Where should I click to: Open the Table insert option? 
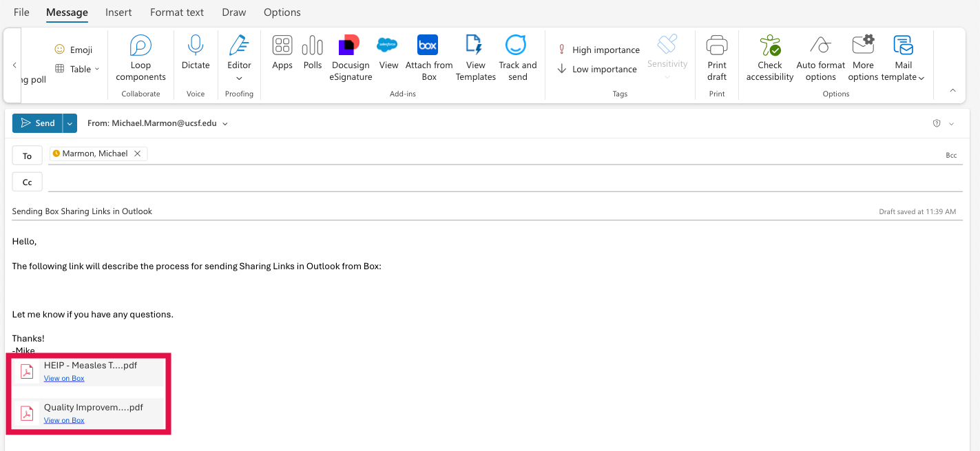click(x=77, y=69)
